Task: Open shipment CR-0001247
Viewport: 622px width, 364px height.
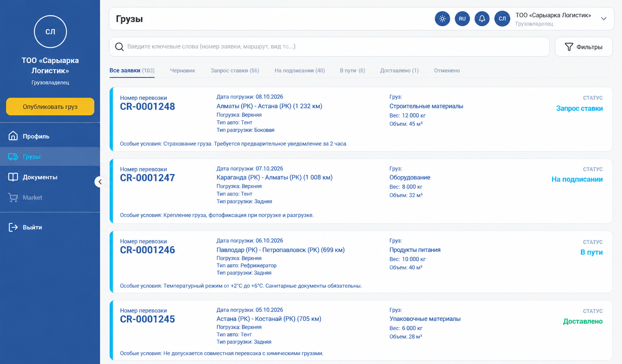Action: [x=148, y=178]
